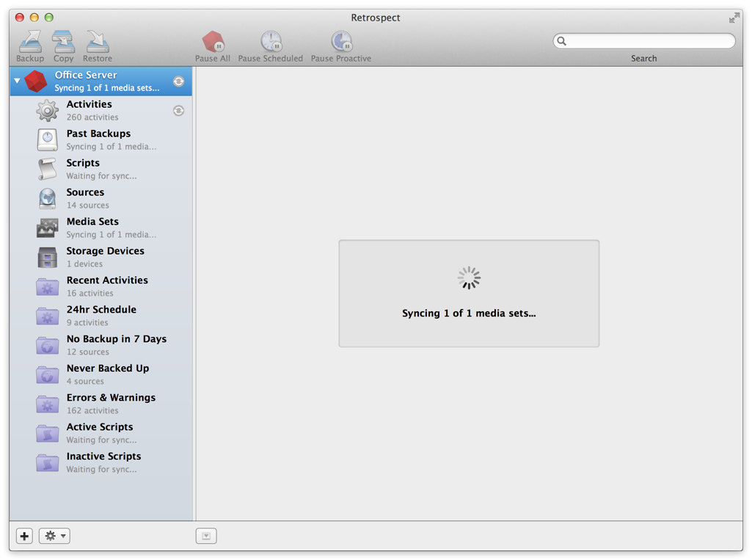Click the 'Office Server' title text

click(x=86, y=75)
